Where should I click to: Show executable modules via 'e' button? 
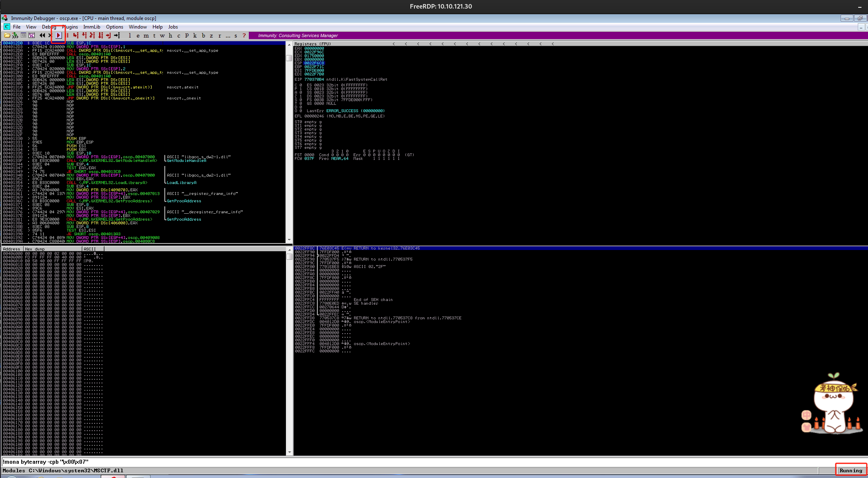coord(138,35)
